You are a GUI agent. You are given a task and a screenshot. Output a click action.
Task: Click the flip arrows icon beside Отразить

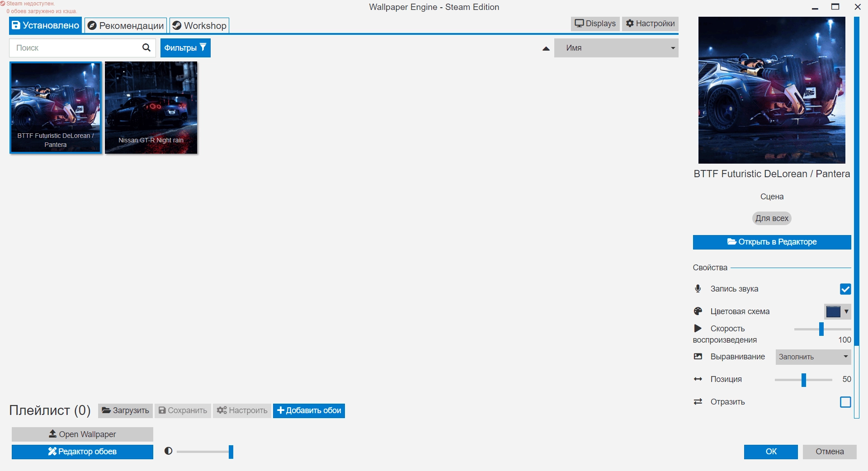point(698,401)
